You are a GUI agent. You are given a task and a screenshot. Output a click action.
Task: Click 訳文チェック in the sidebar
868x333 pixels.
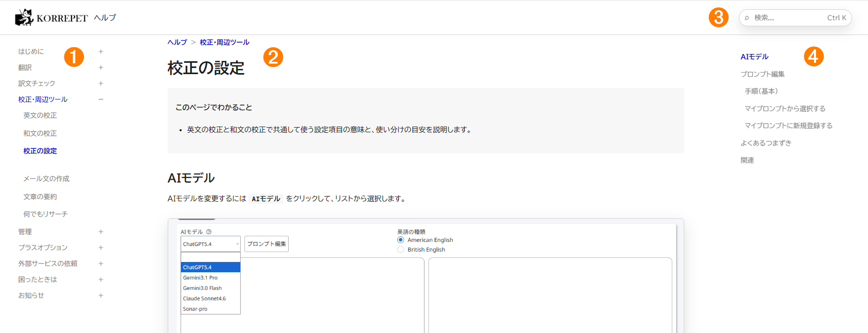pyautogui.click(x=37, y=83)
